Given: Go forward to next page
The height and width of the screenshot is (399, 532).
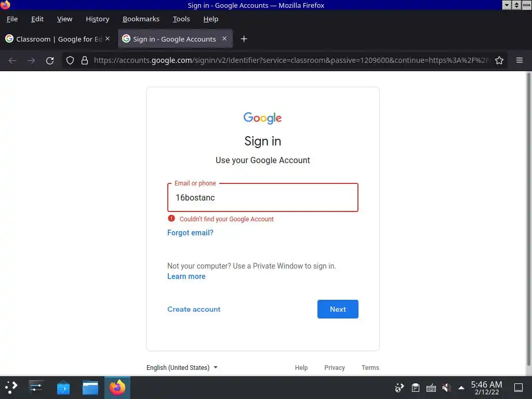Looking at the screenshot, I should pyautogui.click(x=31, y=60).
